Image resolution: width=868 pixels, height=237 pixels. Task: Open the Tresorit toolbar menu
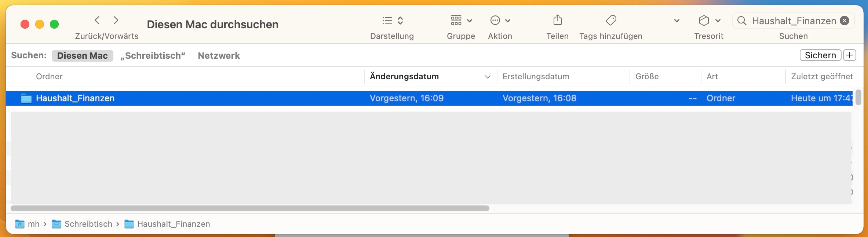tap(709, 21)
